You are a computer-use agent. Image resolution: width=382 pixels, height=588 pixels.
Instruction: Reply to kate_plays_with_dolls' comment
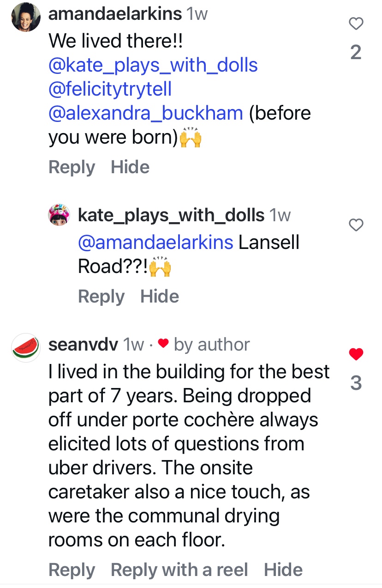101,297
